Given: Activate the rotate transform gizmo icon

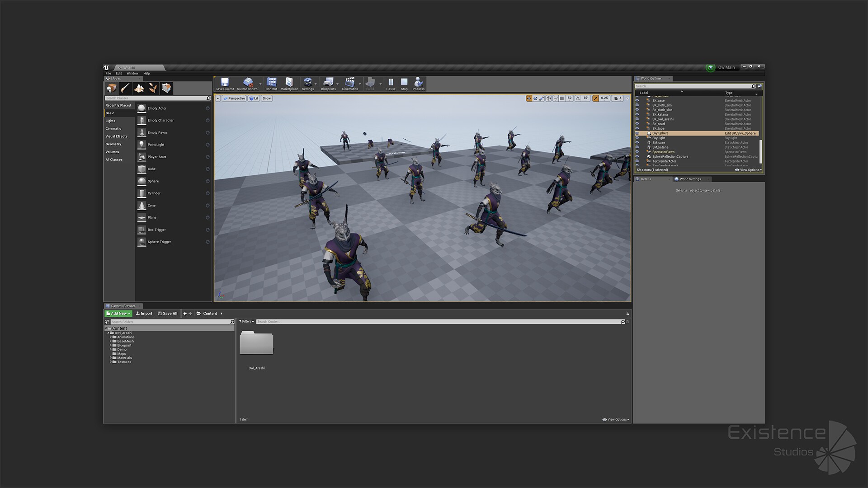Looking at the screenshot, I should (535, 98).
